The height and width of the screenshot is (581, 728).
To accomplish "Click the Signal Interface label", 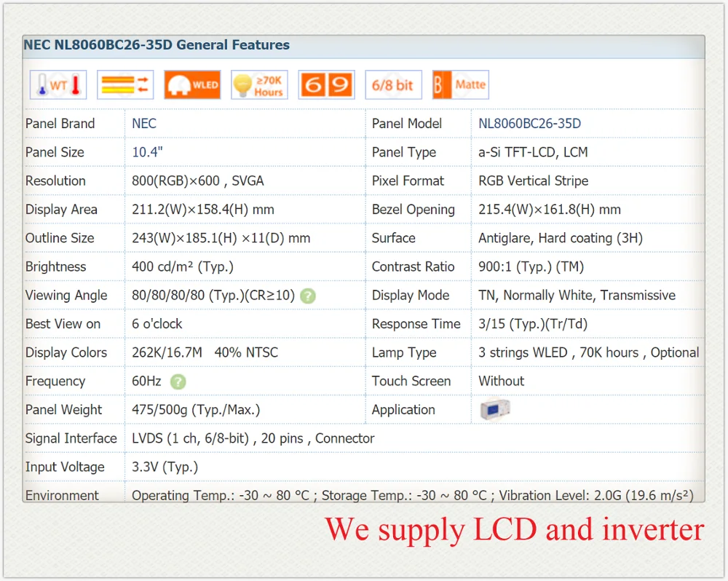I will pos(71,438).
